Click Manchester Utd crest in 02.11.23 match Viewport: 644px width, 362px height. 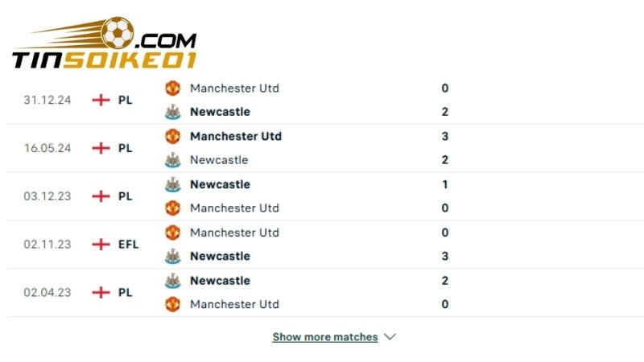172,232
